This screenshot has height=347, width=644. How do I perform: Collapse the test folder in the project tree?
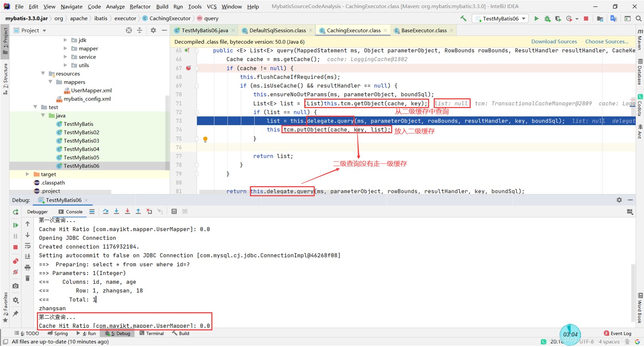point(35,107)
